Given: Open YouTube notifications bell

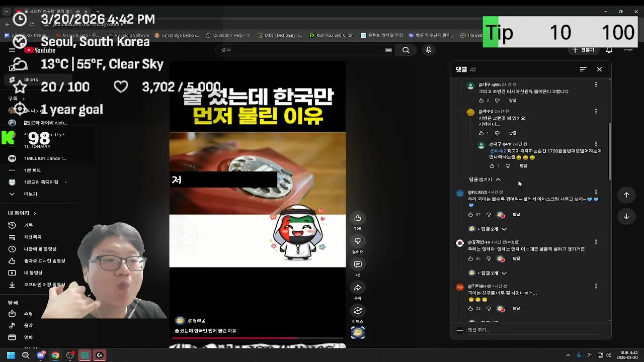Looking at the screenshot, I should tap(609, 50).
